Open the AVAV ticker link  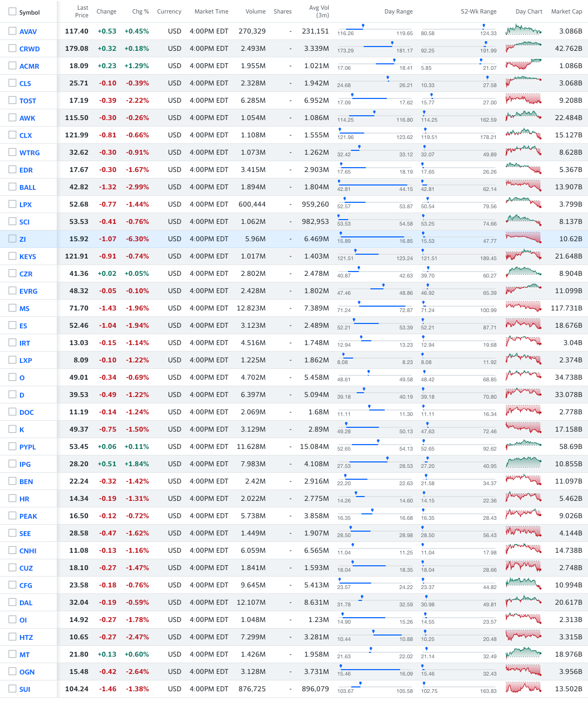tap(28, 32)
